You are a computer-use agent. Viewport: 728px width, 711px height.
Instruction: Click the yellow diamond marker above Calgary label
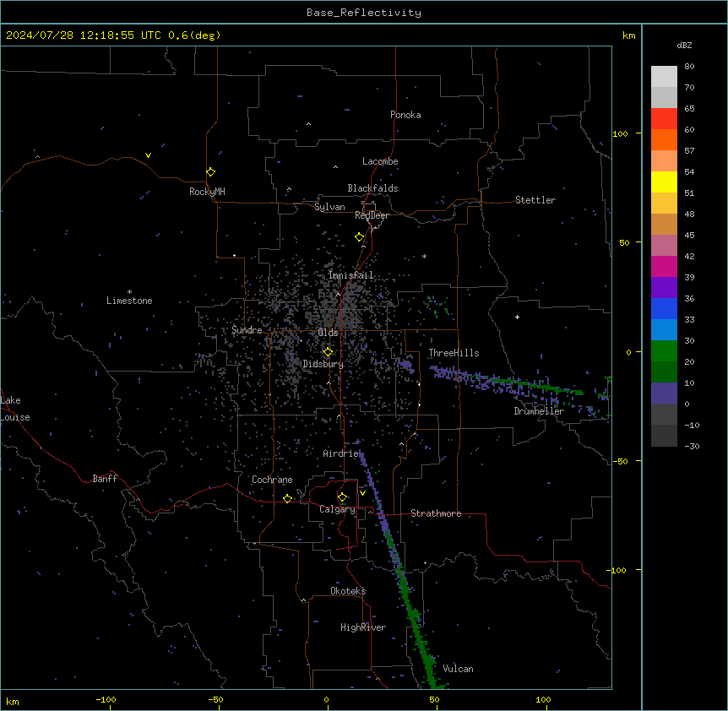click(343, 497)
